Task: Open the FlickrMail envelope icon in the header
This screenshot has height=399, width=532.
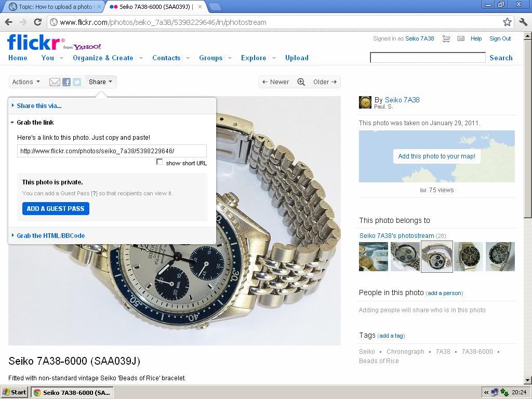Action: (x=461, y=38)
